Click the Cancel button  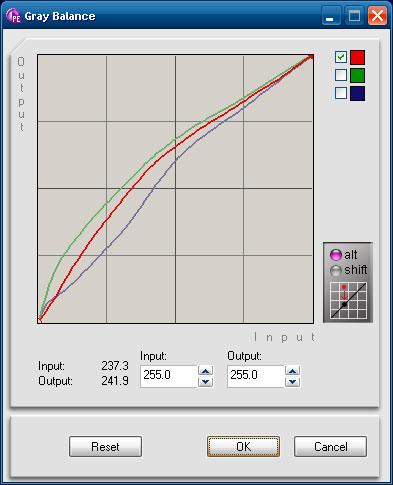[x=330, y=446]
